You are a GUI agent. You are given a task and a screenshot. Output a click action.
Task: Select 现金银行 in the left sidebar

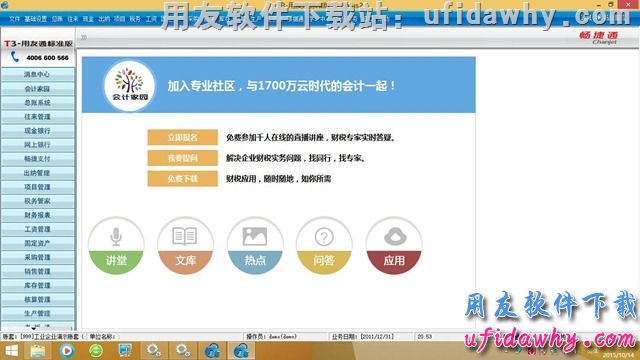[38, 131]
